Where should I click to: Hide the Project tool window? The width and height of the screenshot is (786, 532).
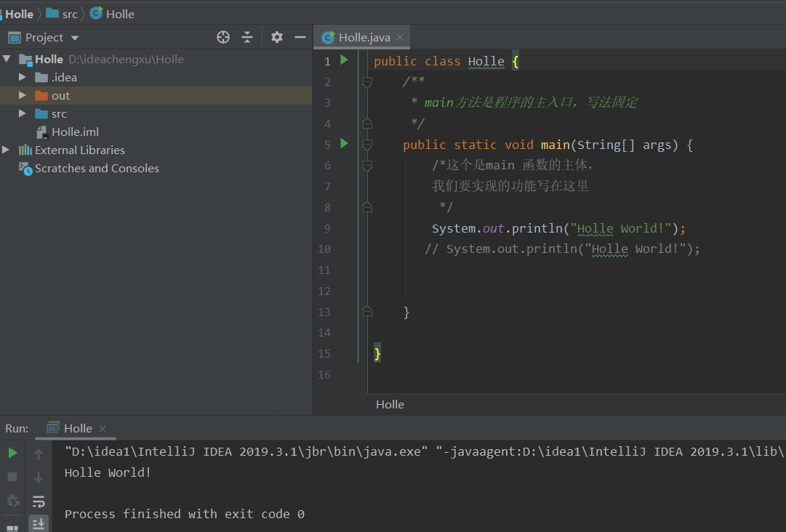[300, 37]
